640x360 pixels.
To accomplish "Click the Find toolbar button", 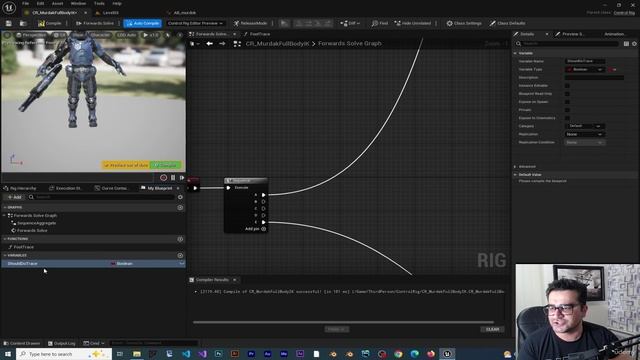I will pos(380,23).
